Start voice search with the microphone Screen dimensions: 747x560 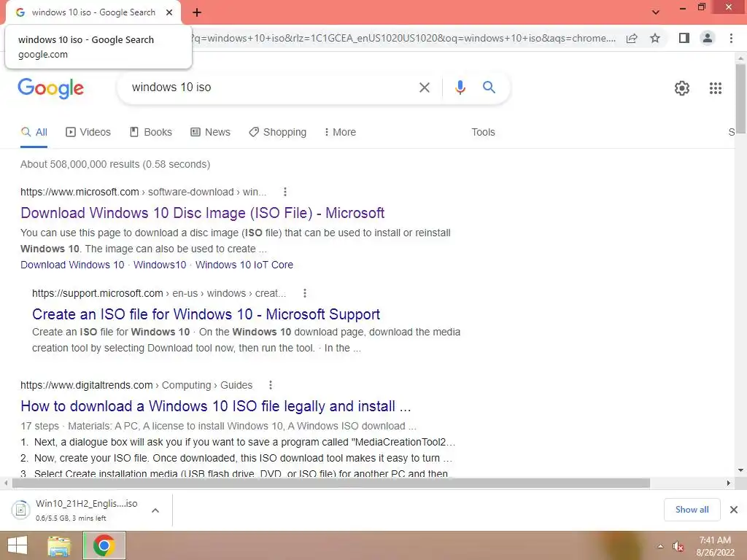[x=460, y=87]
